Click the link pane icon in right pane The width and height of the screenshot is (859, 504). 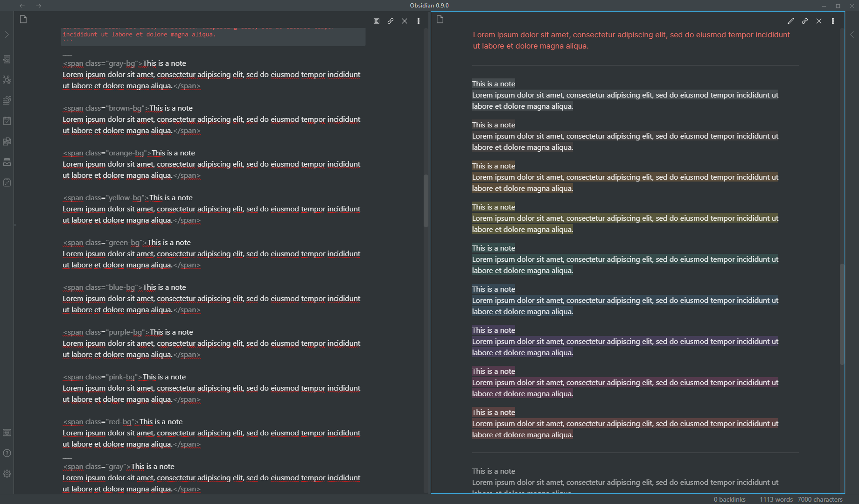tap(805, 21)
